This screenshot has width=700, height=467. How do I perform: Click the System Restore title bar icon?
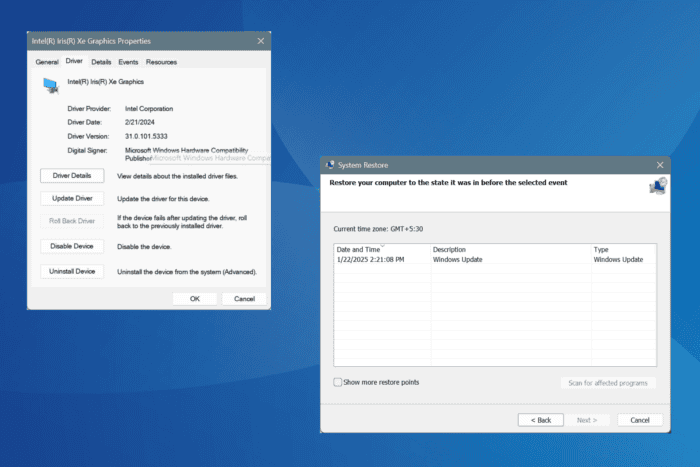(x=330, y=165)
